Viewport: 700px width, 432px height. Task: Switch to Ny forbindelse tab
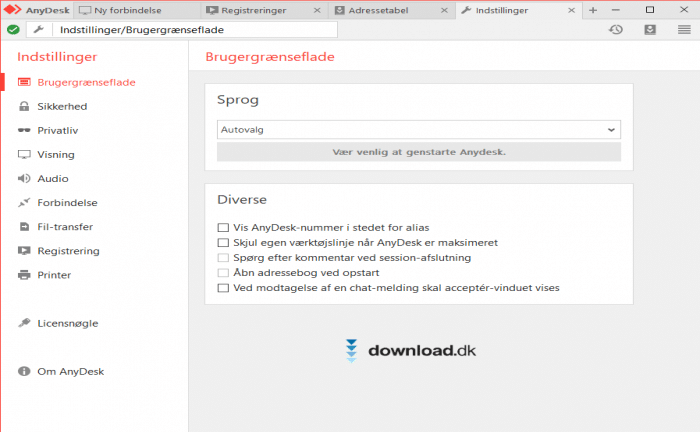138,10
